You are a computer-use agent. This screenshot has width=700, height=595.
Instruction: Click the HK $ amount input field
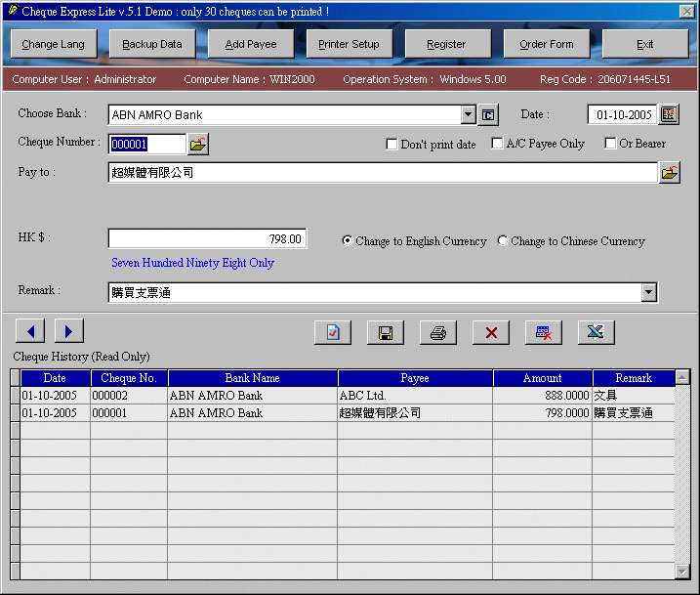click(x=207, y=239)
